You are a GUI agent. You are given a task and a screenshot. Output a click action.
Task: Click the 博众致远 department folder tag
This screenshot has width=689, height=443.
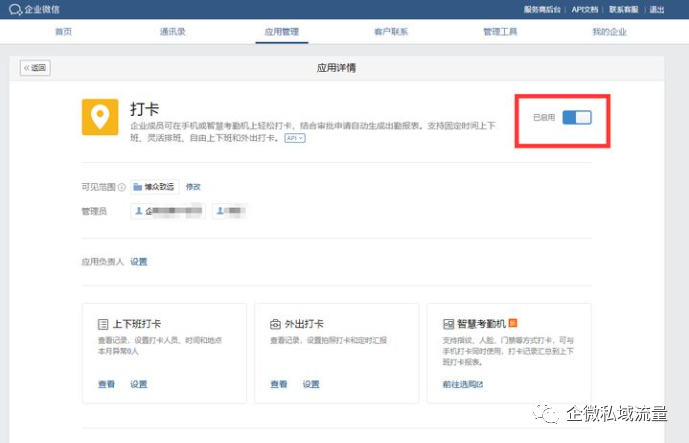click(155, 187)
